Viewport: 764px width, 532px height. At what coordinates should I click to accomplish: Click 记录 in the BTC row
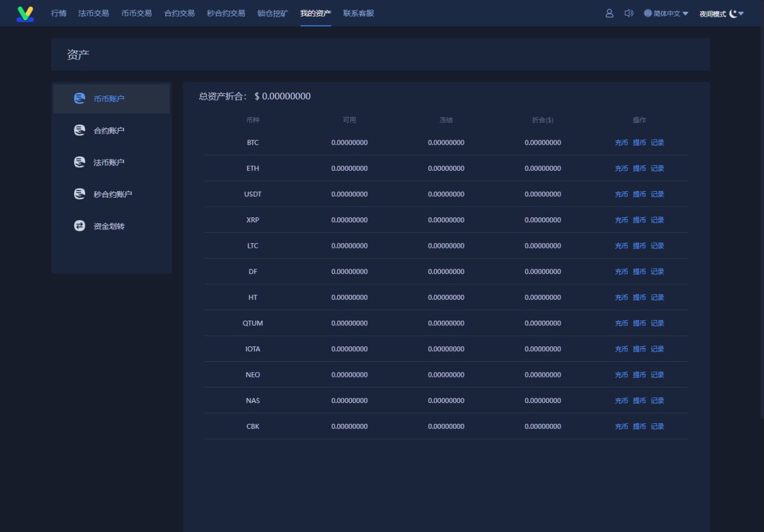pos(657,143)
